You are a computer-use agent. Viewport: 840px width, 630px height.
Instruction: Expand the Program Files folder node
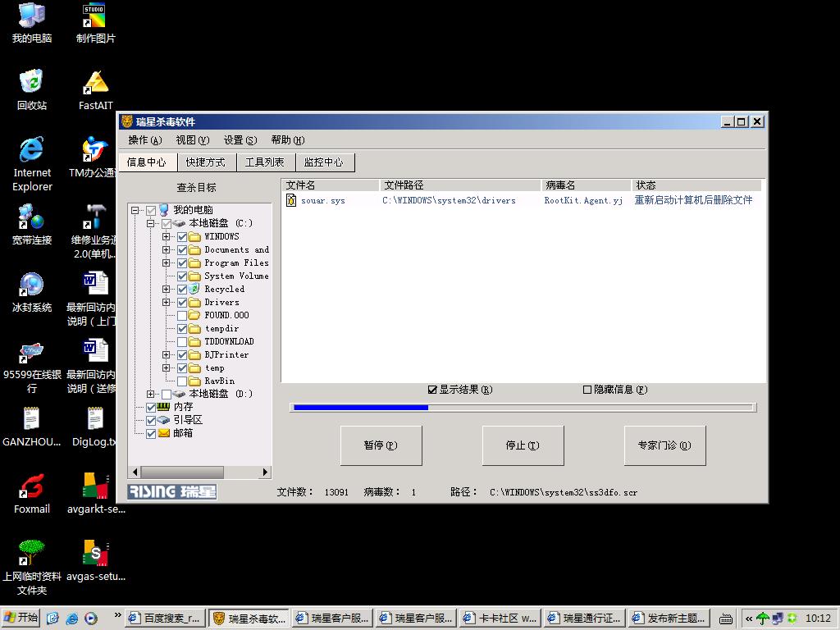(166, 263)
